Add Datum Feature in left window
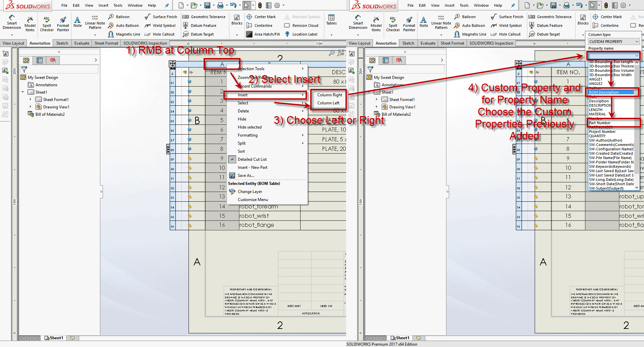This screenshot has width=644, height=347. (x=200, y=26)
